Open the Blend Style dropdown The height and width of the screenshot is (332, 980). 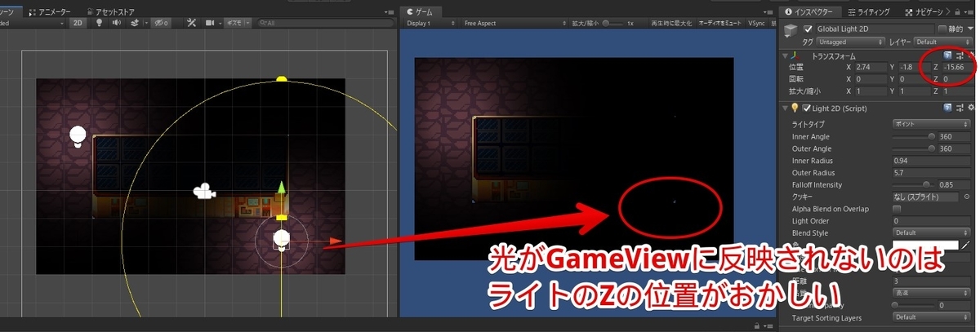[932, 232]
